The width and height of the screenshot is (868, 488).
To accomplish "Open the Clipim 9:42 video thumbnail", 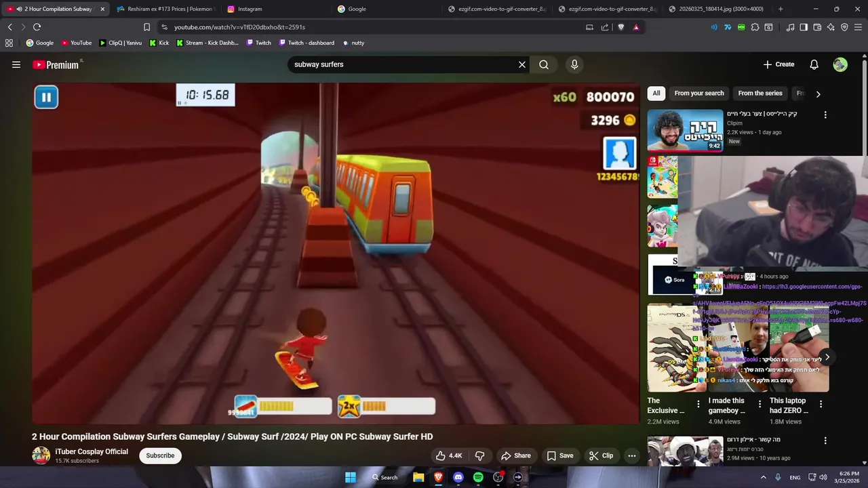I will pos(685,130).
